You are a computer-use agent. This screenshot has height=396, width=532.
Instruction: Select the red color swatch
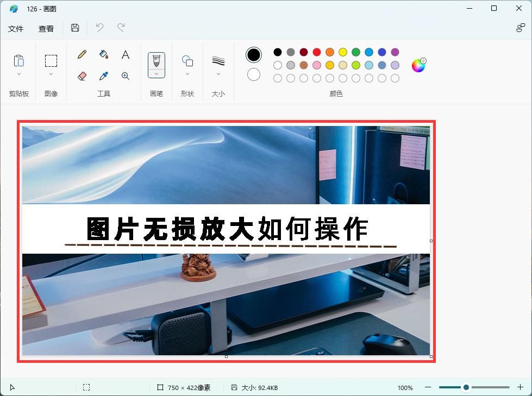pos(316,52)
